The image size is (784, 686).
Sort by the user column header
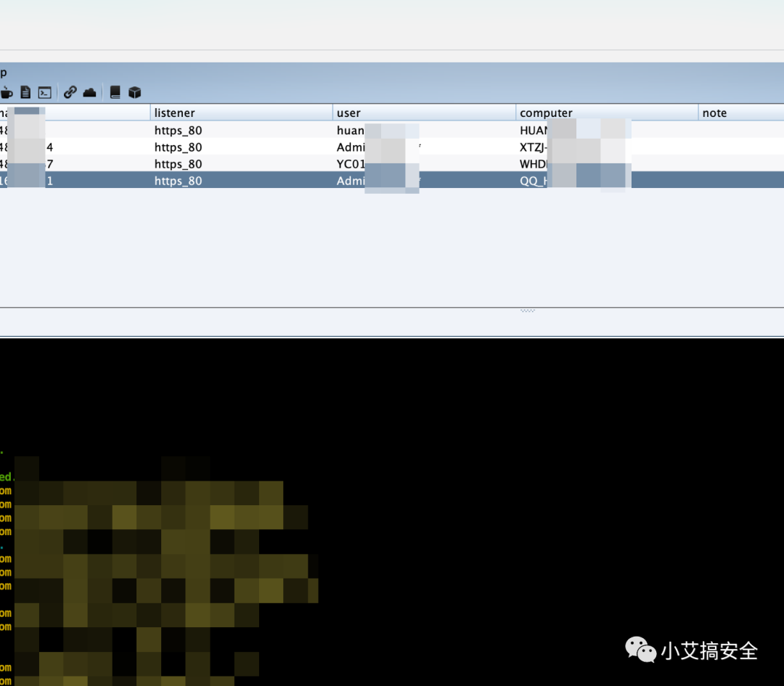(424, 113)
